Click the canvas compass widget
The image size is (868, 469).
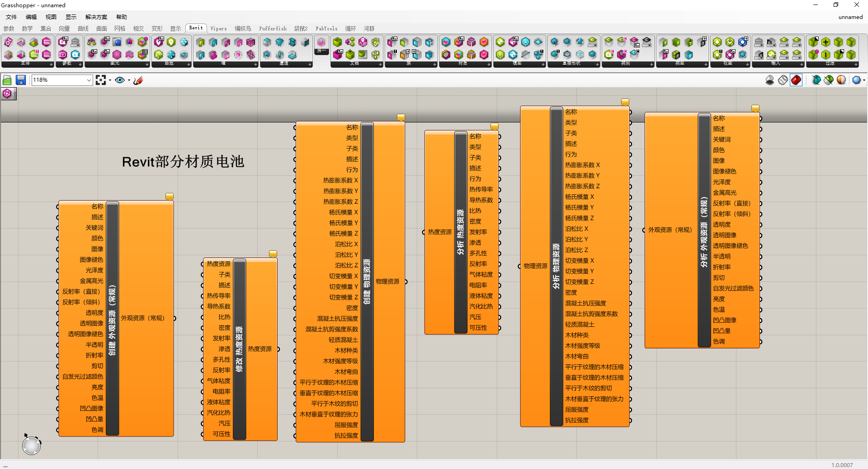[x=32, y=445]
